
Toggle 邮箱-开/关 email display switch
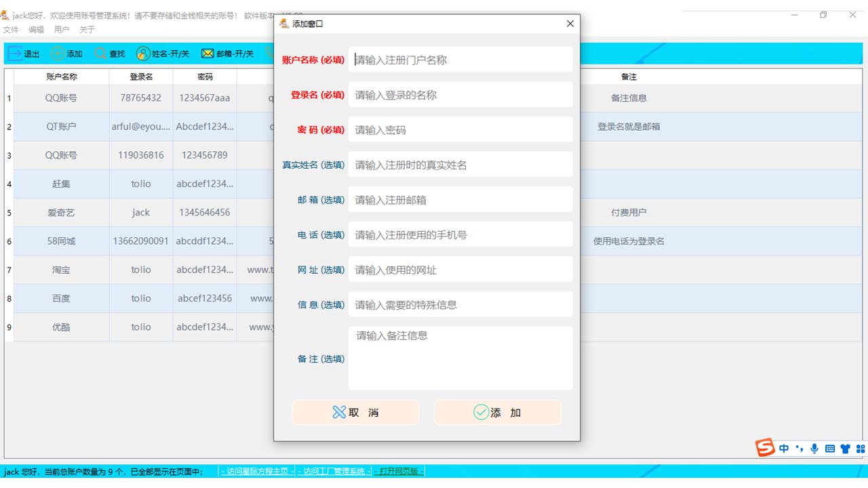228,54
